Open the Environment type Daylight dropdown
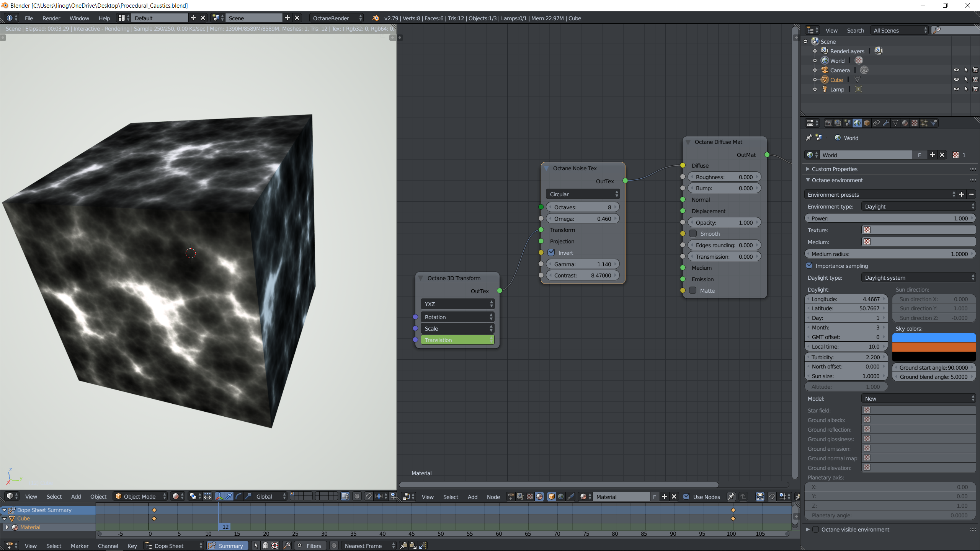 [x=918, y=207]
